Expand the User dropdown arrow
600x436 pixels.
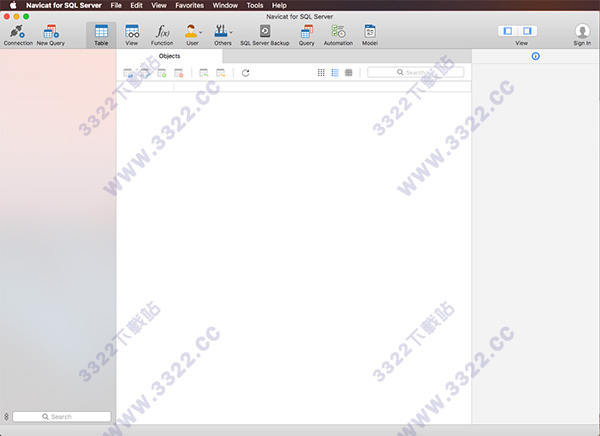tap(201, 33)
